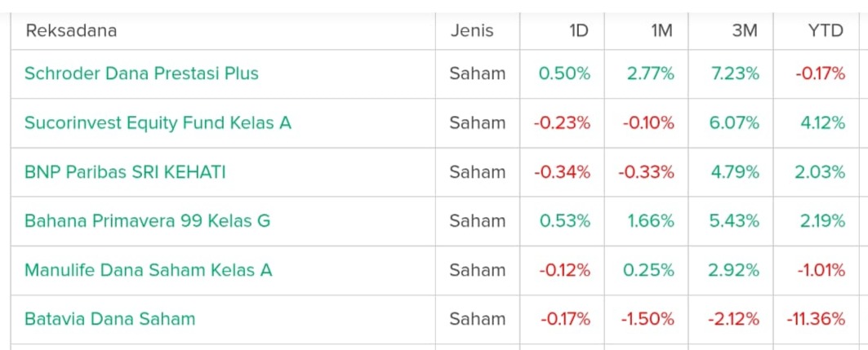Click Manulife's 2.92% 3M value
The image size is (868, 350).
point(734,269)
